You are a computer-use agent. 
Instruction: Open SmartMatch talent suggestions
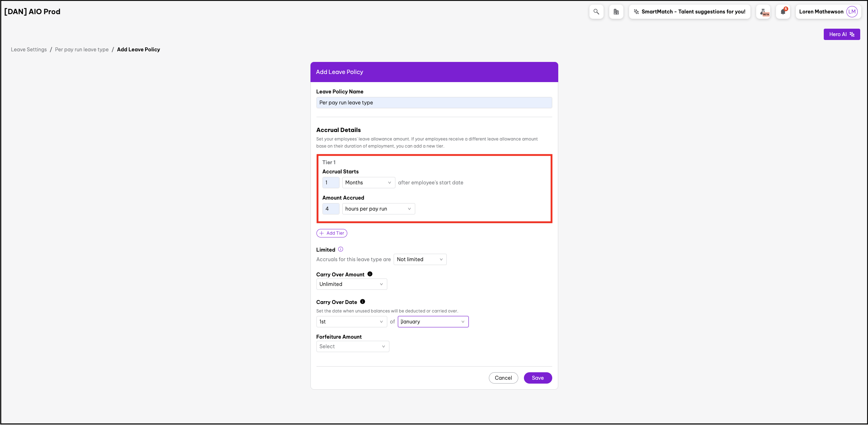[x=689, y=12]
